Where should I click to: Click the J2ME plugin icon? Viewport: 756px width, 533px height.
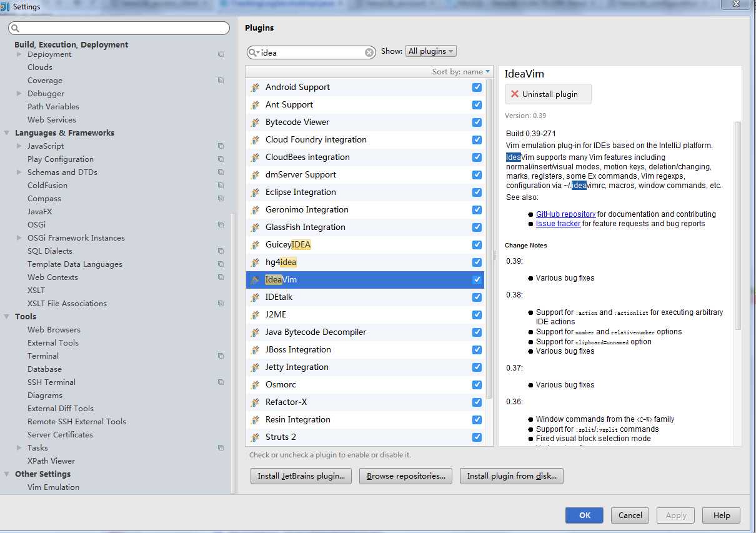[255, 315]
